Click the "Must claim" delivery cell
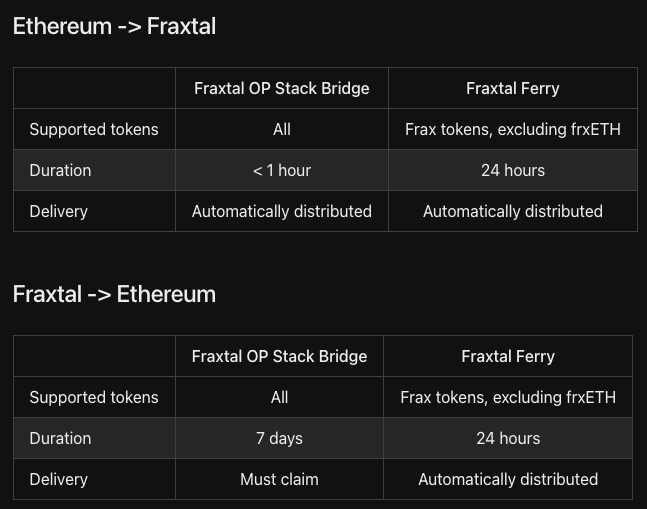Image resolution: width=647 pixels, height=509 pixels. tap(279, 480)
